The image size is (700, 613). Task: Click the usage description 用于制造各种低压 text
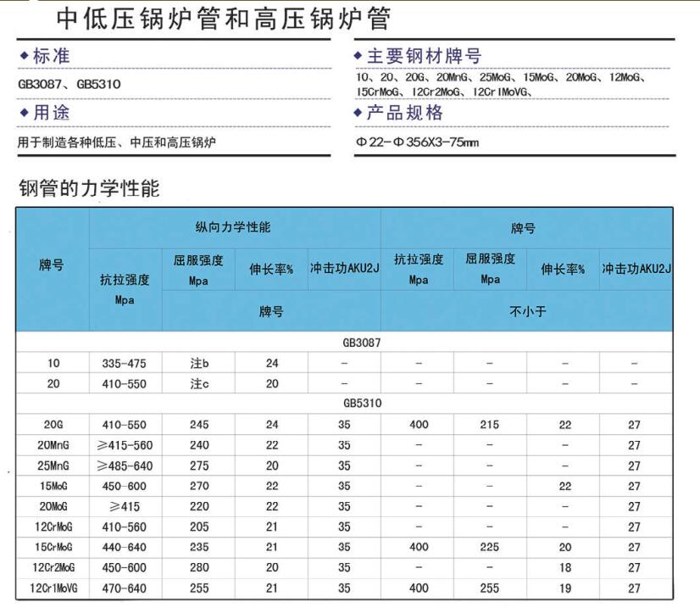[x=116, y=142]
